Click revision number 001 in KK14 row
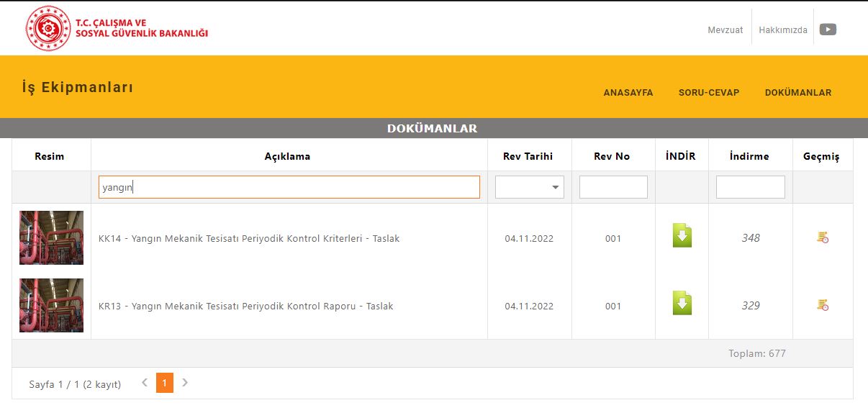 [613, 238]
